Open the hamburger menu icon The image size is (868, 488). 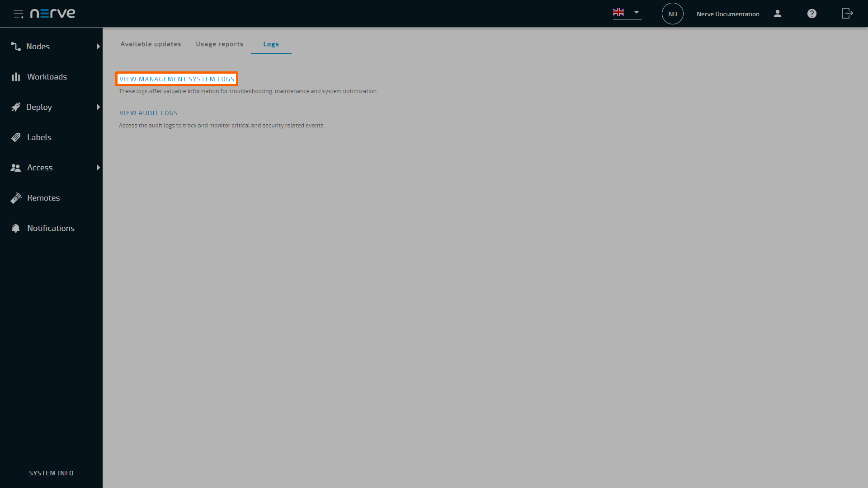coord(18,13)
